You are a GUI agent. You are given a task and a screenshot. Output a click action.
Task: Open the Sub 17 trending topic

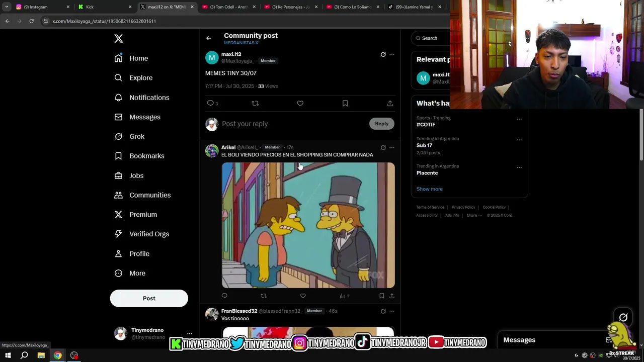(424, 145)
